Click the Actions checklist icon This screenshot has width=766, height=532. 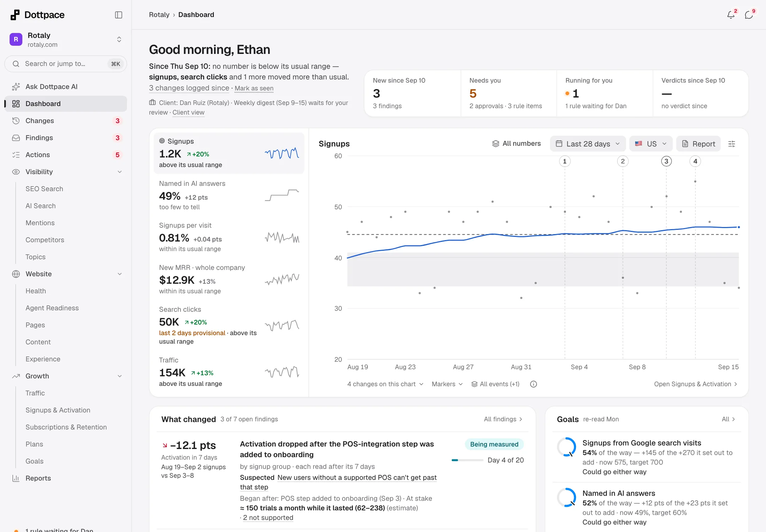16,155
